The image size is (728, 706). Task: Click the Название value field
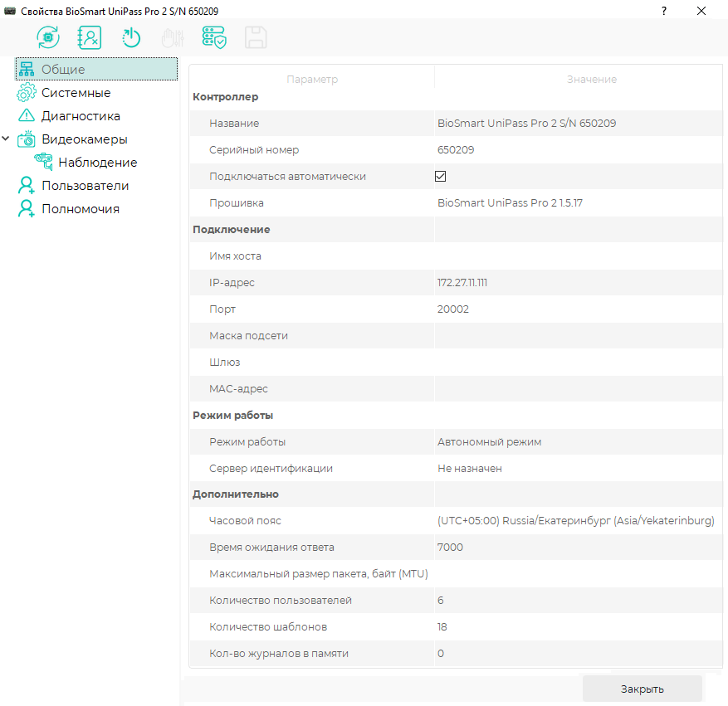point(579,124)
